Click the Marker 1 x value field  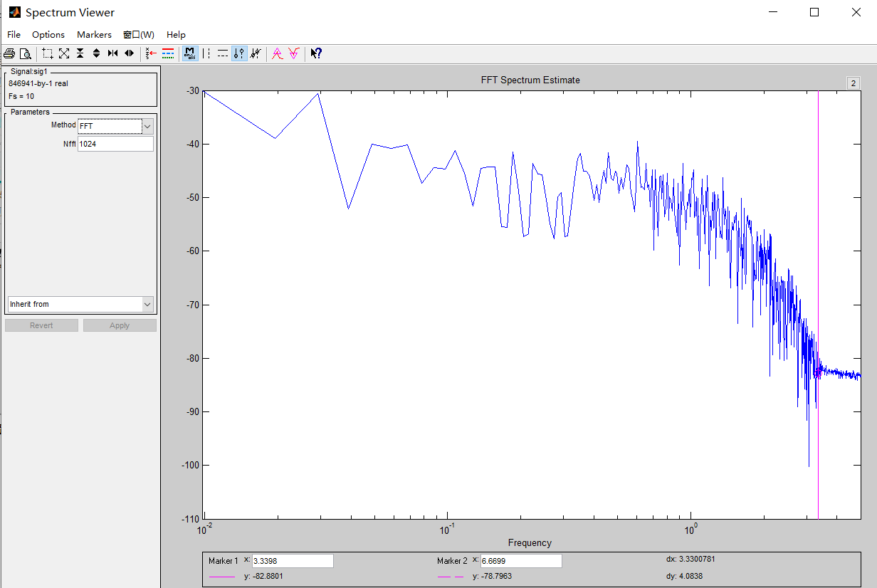293,561
